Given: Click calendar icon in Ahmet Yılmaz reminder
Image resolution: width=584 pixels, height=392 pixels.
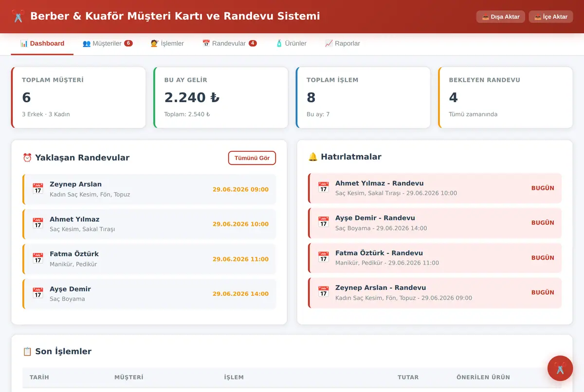Looking at the screenshot, I should [x=324, y=188].
